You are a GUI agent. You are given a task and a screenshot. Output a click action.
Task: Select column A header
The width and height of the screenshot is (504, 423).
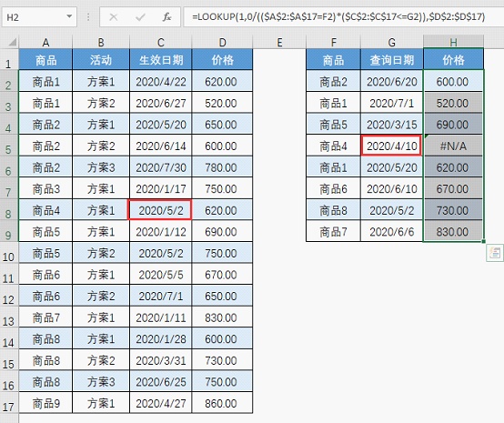(x=45, y=42)
